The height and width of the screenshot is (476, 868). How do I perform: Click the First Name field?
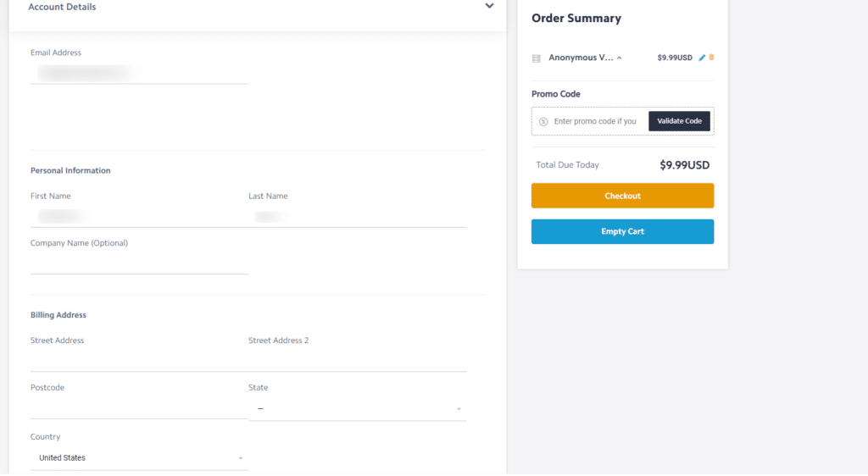(140, 216)
